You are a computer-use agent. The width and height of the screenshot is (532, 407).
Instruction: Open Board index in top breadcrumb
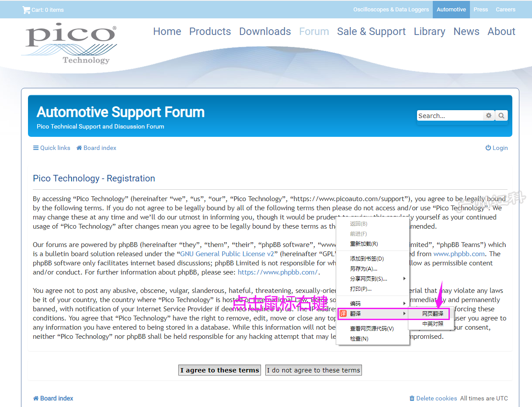pos(96,148)
